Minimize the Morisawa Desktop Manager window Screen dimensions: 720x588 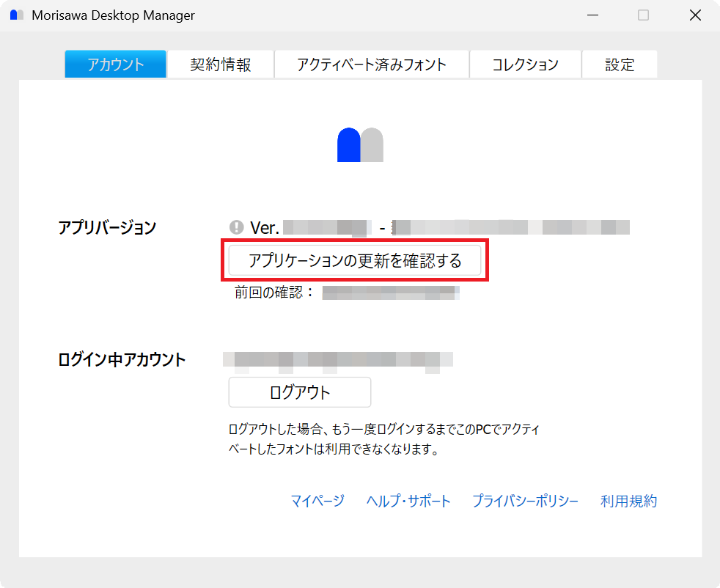click(x=593, y=15)
